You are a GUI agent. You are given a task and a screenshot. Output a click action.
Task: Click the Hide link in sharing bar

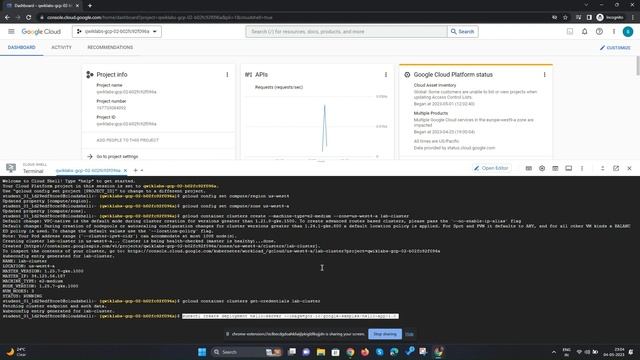tap(409, 334)
